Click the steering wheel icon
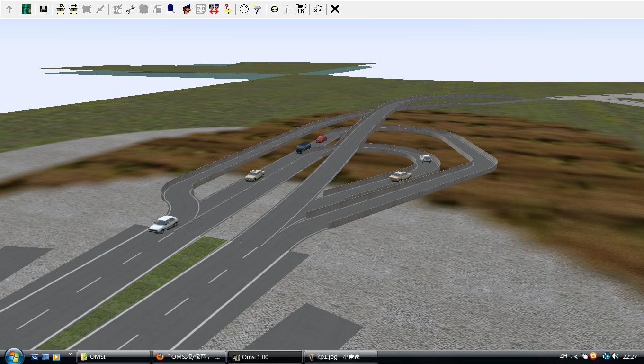Image resolution: width=644 pixels, height=364 pixels. [275, 9]
